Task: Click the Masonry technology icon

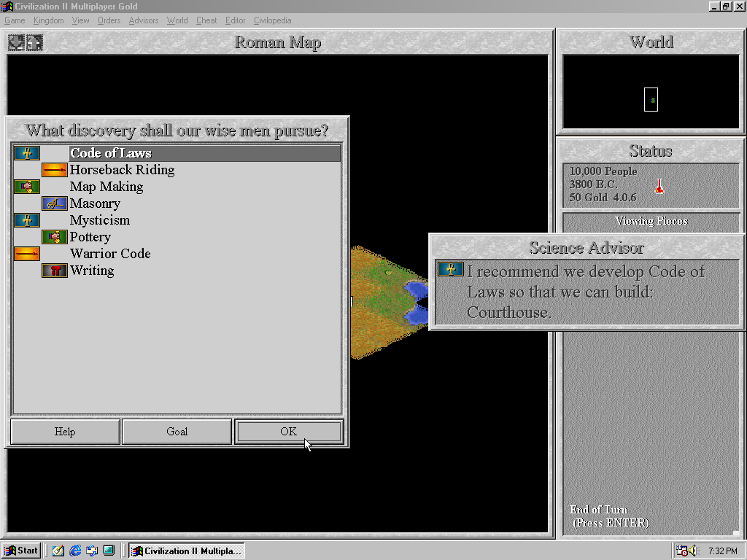Action: pos(54,203)
